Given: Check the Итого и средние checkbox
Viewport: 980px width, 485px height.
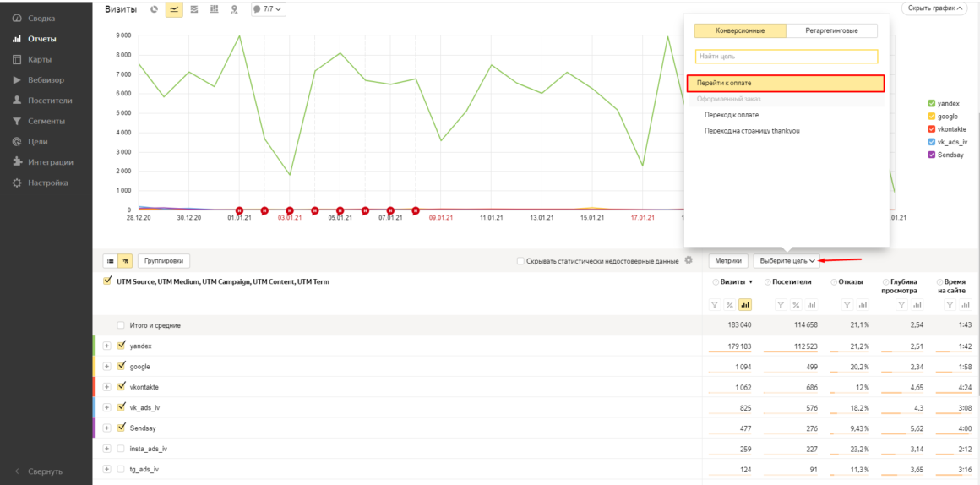Looking at the screenshot, I should point(122,325).
